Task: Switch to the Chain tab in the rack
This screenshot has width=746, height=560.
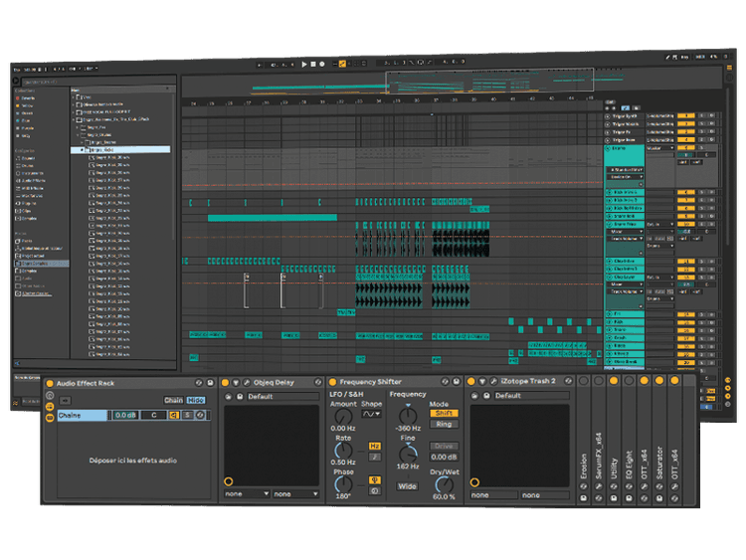Action: pyautogui.click(x=173, y=400)
